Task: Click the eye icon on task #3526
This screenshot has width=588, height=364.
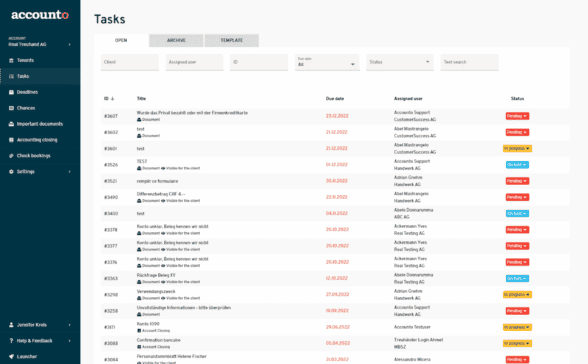Action: click(x=163, y=168)
